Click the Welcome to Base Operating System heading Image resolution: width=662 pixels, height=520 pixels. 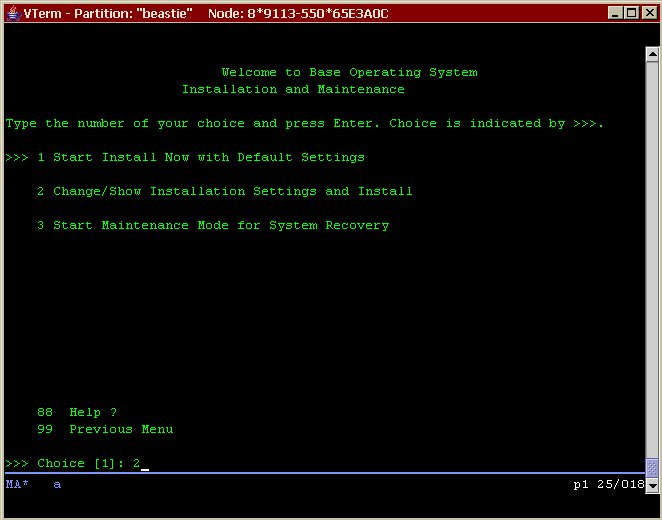pyautogui.click(x=349, y=73)
